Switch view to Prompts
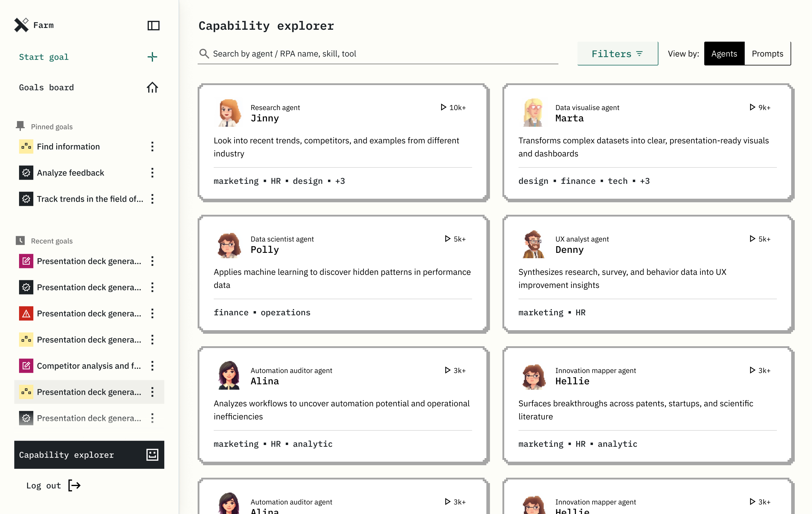 [x=767, y=54]
